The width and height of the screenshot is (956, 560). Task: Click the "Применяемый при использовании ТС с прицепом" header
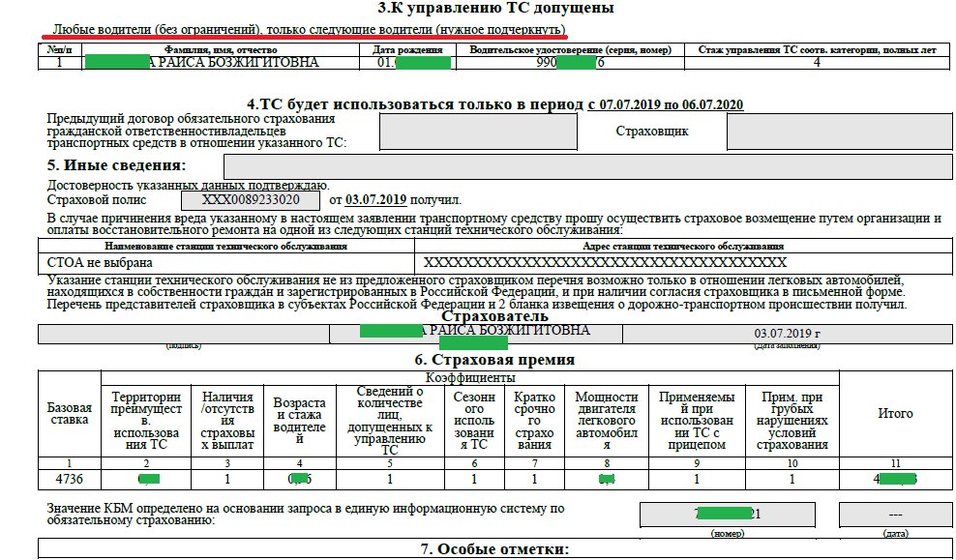tap(697, 421)
